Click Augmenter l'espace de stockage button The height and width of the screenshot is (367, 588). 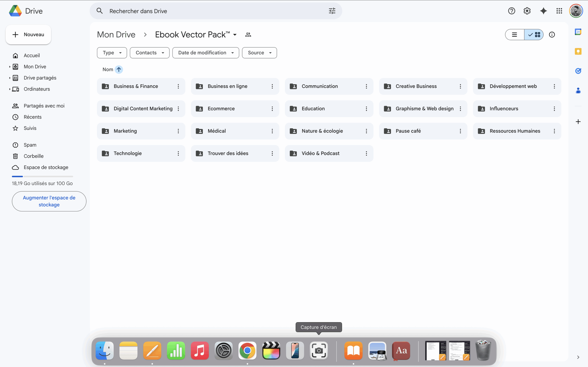point(49,201)
